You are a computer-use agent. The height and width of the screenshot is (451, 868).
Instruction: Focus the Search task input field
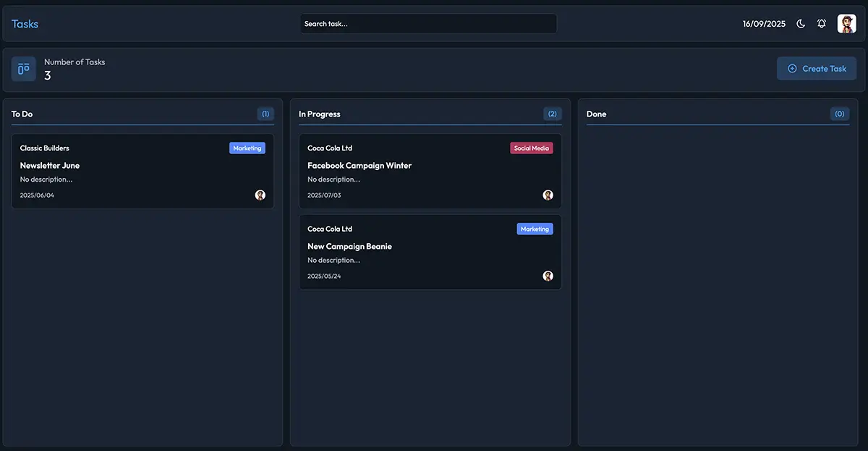[x=428, y=24]
